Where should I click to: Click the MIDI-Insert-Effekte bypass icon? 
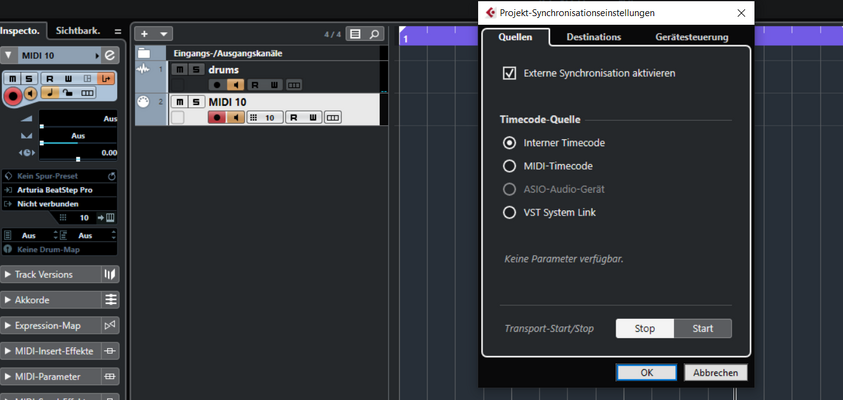[110, 351]
